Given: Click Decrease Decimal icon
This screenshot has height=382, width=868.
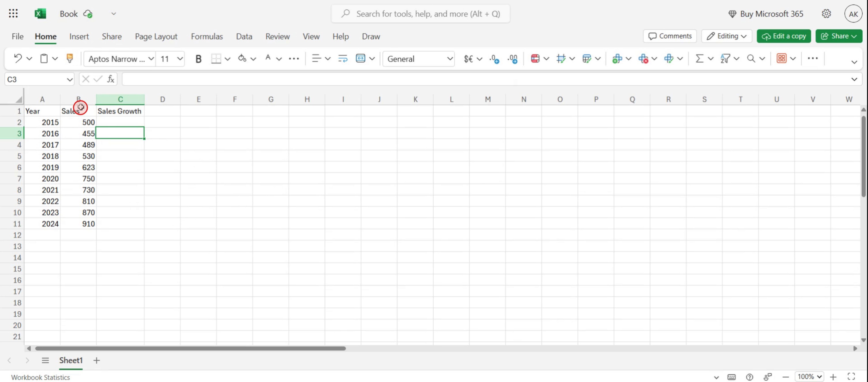Looking at the screenshot, I should click(x=512, y=59).
